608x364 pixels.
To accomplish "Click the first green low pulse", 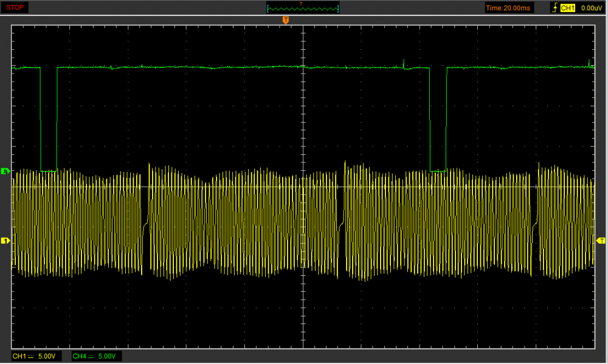I will pyautogui.click(x=49, y=122).
